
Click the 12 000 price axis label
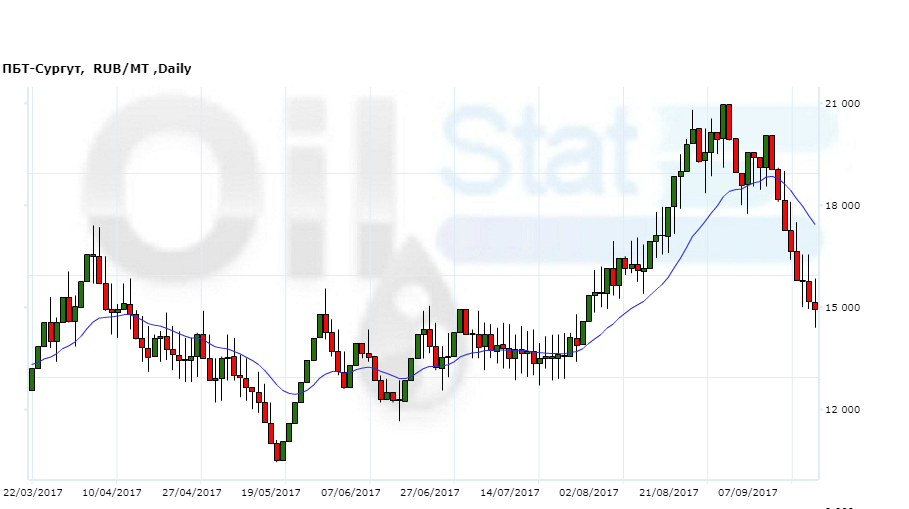coord(843,410)
